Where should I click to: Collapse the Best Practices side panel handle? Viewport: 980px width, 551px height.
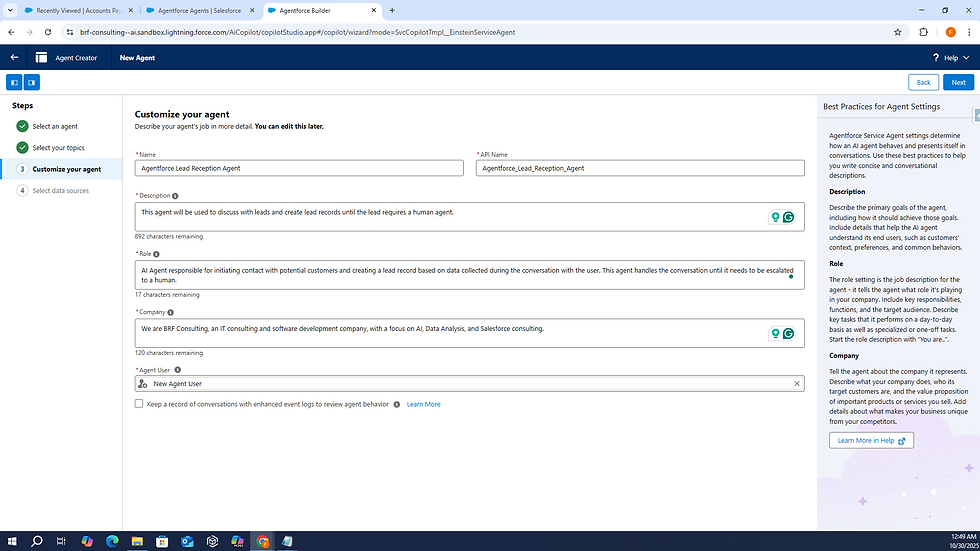976,114
